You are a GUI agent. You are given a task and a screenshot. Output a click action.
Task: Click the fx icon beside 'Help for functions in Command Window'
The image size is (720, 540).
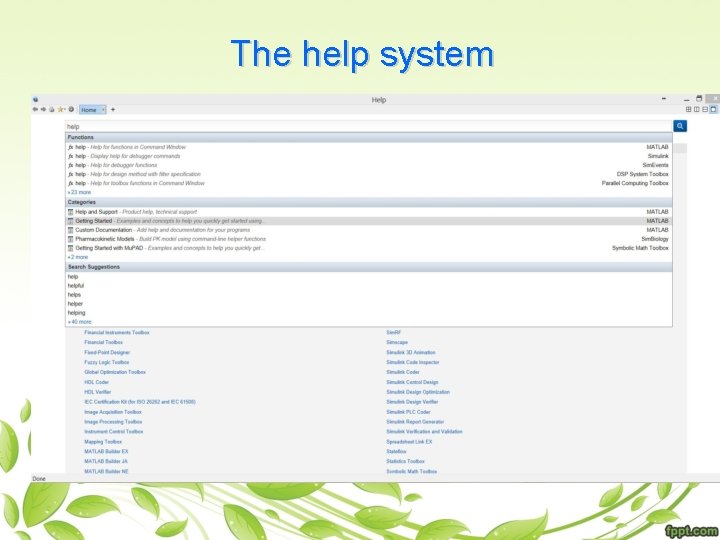click(x=71, y=147)
